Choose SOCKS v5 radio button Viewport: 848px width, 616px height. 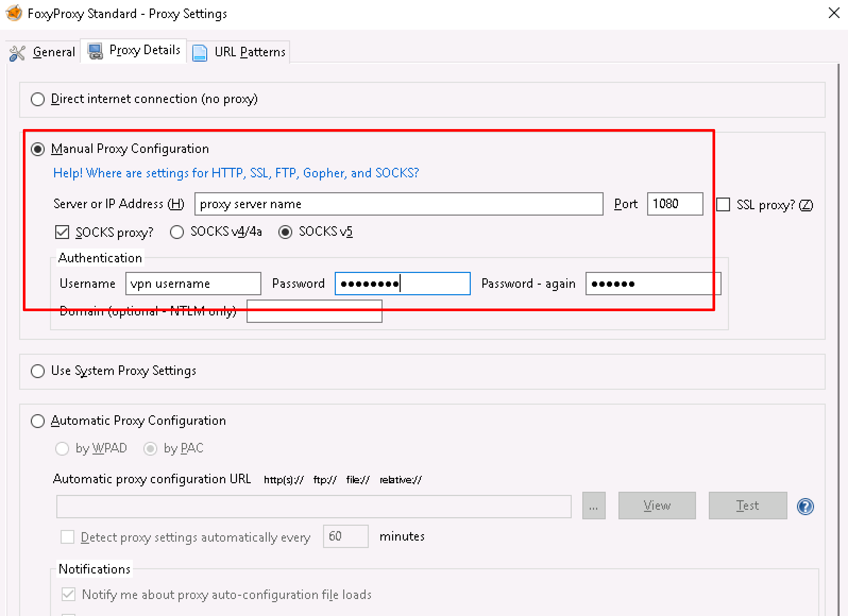285,232
